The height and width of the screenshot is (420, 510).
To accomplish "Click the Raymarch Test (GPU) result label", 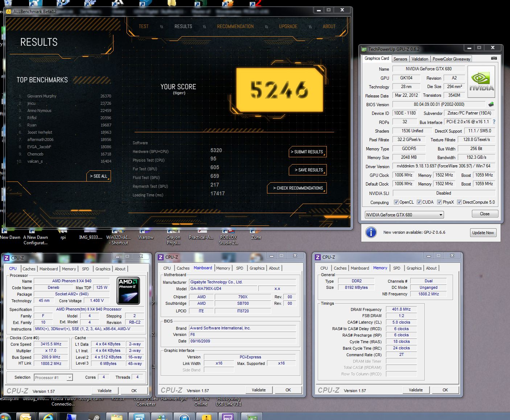I will (150, 186).
